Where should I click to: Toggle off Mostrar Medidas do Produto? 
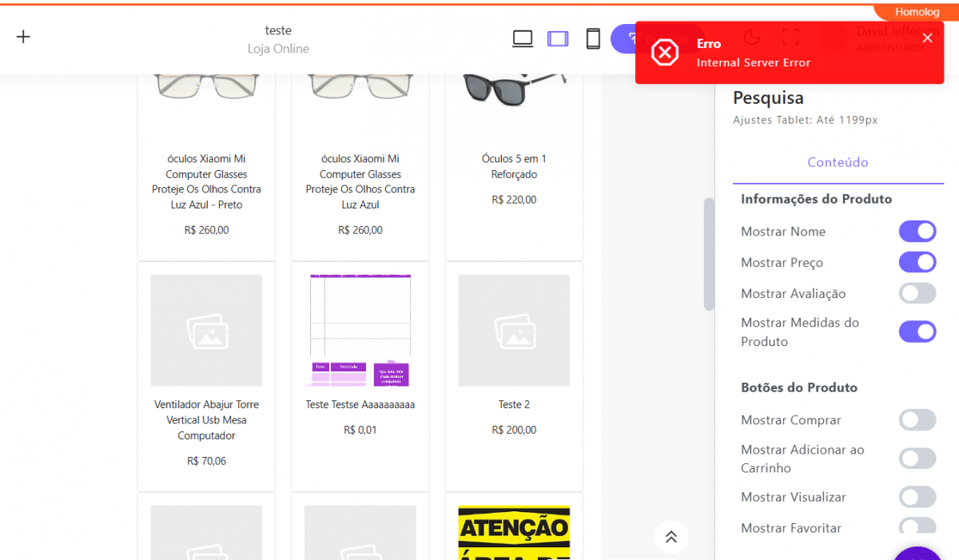917,332
